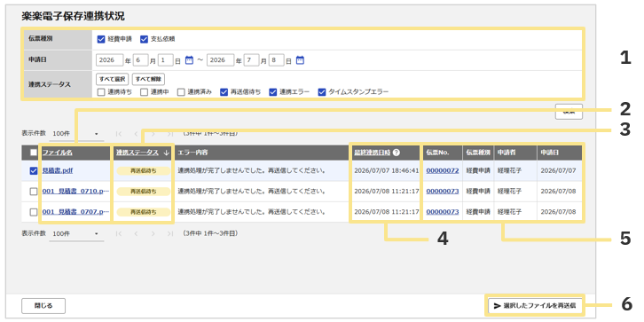Uncheck the タイムスタンプエラー checkbox
The width and height of the screenshot is (644, 322).
pyautogui.click(x=322, y=92)
